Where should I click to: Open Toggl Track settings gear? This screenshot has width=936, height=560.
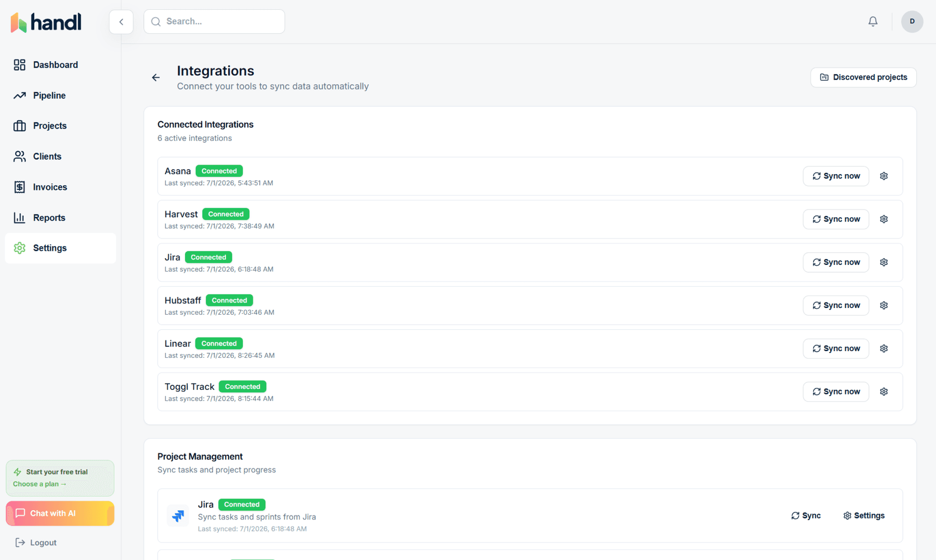(884, 391)
